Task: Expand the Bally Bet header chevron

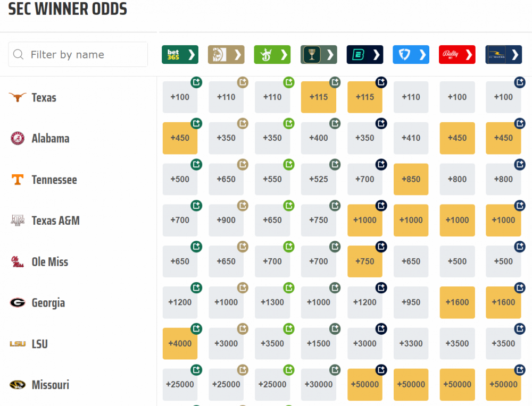Action: point(469,55)
